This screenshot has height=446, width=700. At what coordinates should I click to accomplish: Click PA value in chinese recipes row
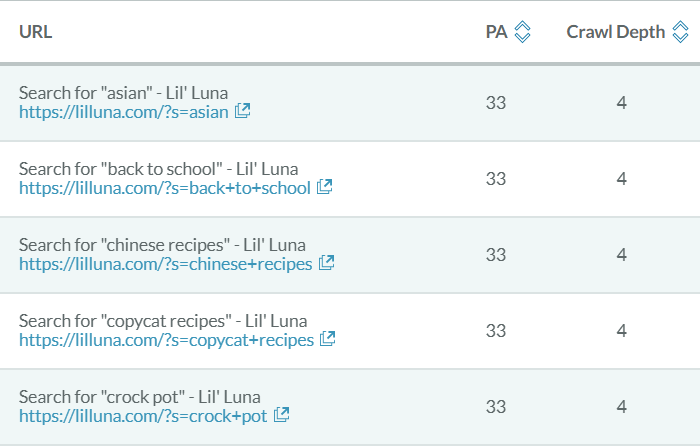pos(496,254)
